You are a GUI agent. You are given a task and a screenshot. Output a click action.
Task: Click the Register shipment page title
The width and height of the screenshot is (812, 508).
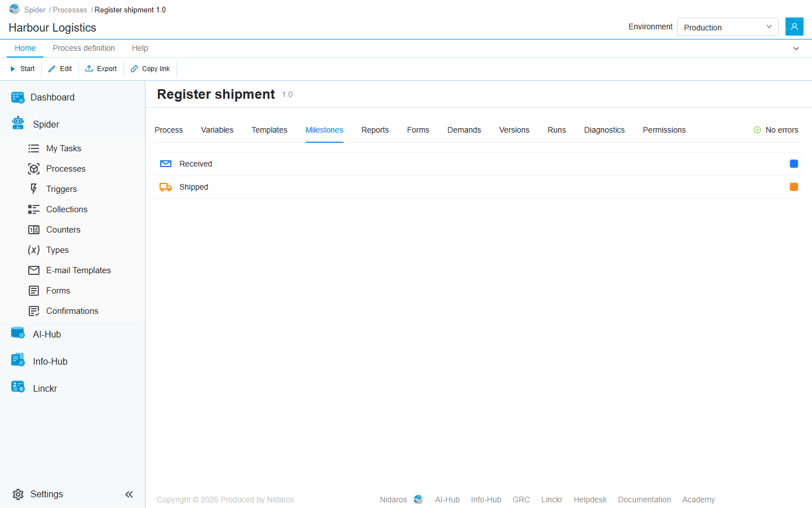(216, 94)
